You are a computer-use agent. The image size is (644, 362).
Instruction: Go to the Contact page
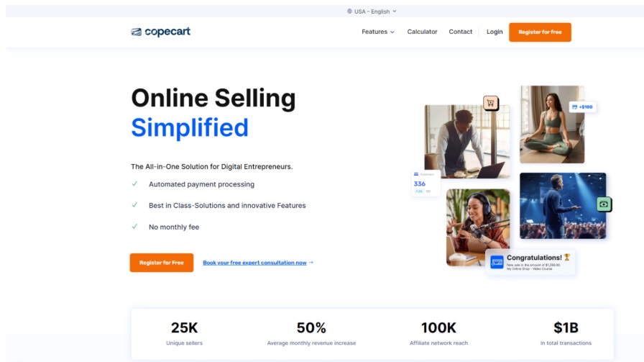click(x=460, y=32)
